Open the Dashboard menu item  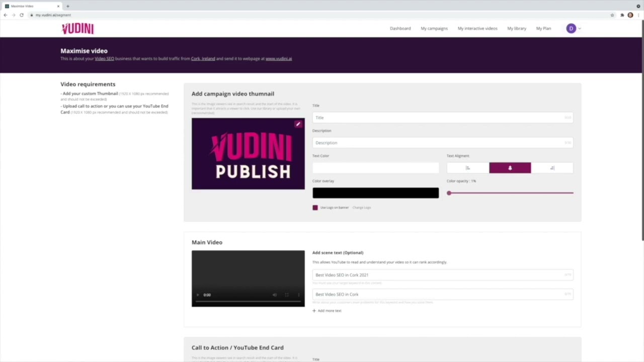(400, 29)
